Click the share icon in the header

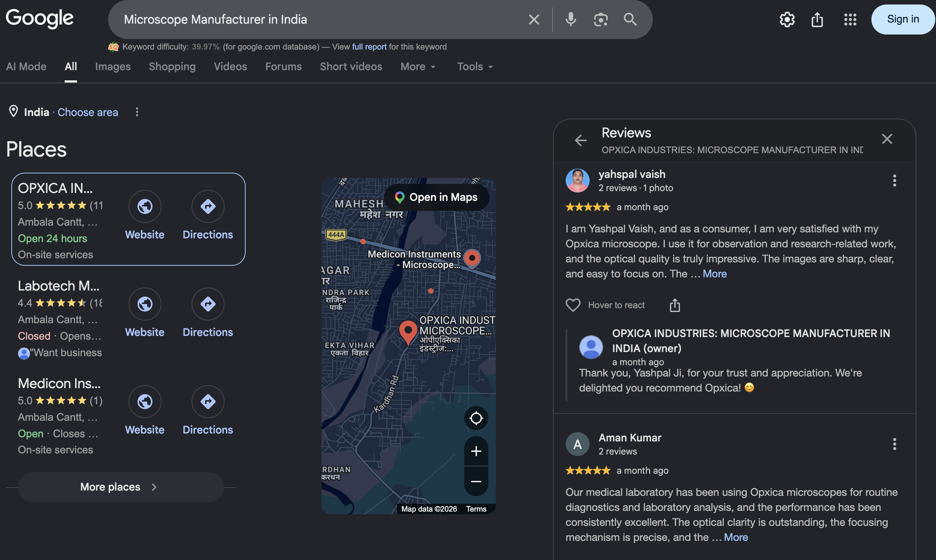coord(817,20)
